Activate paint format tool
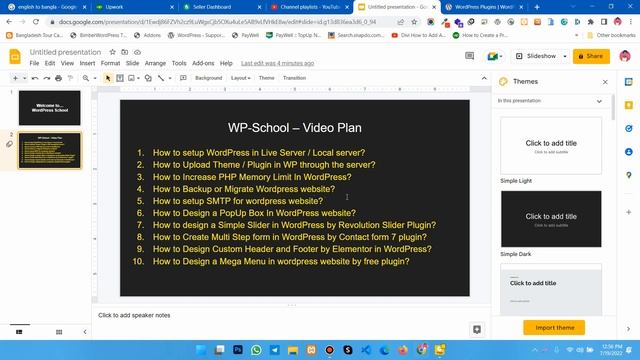The height and width of the screenshot is (360, 640). pyautogui.click(x=70, y=78)
